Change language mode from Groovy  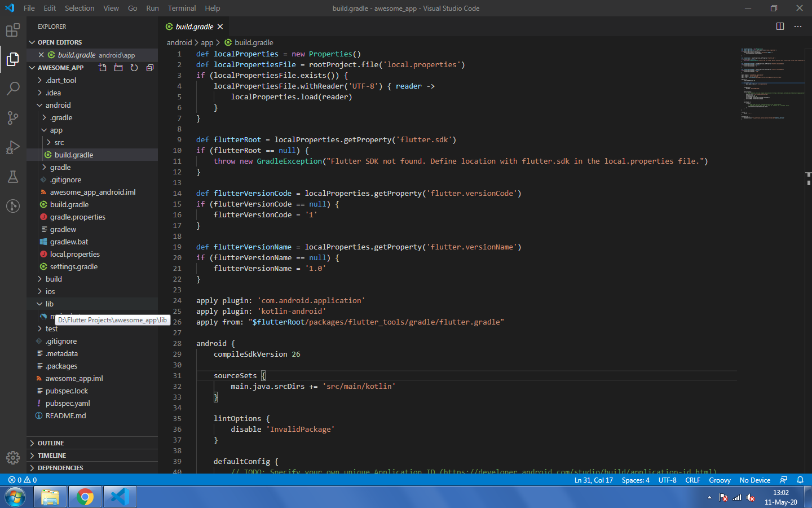click(x=720, y=480)
